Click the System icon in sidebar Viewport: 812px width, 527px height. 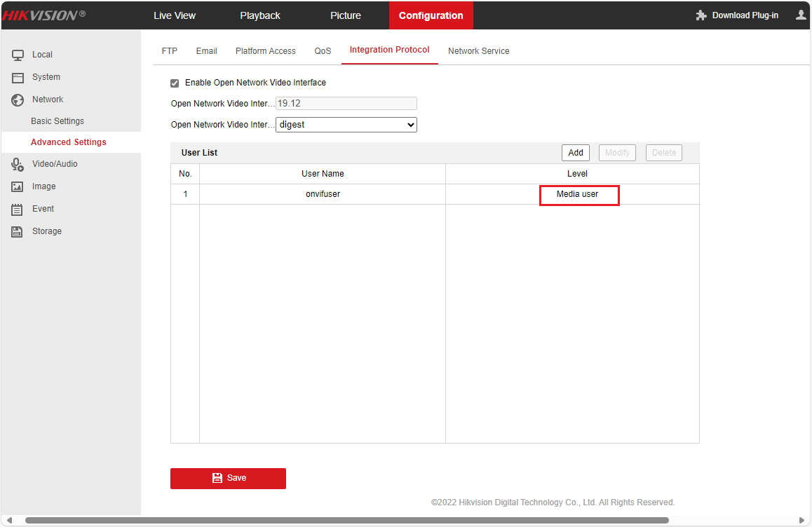click(x=18, y=77)
